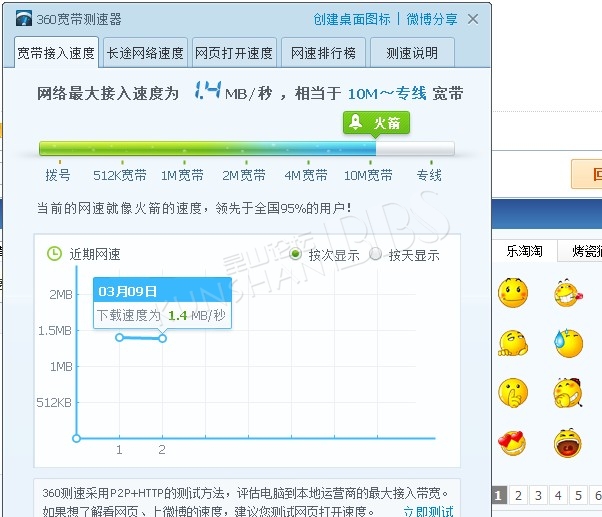Click 立即测试 link

[x=428, y=510]
